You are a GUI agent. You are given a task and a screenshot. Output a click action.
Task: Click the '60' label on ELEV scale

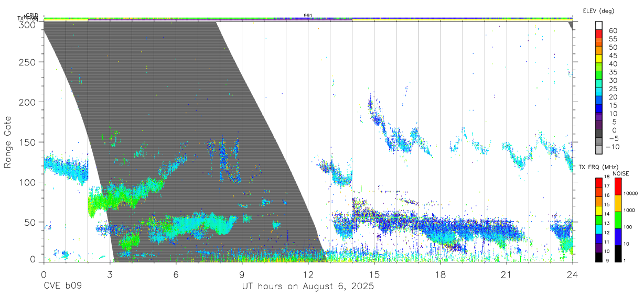[612, 31]
